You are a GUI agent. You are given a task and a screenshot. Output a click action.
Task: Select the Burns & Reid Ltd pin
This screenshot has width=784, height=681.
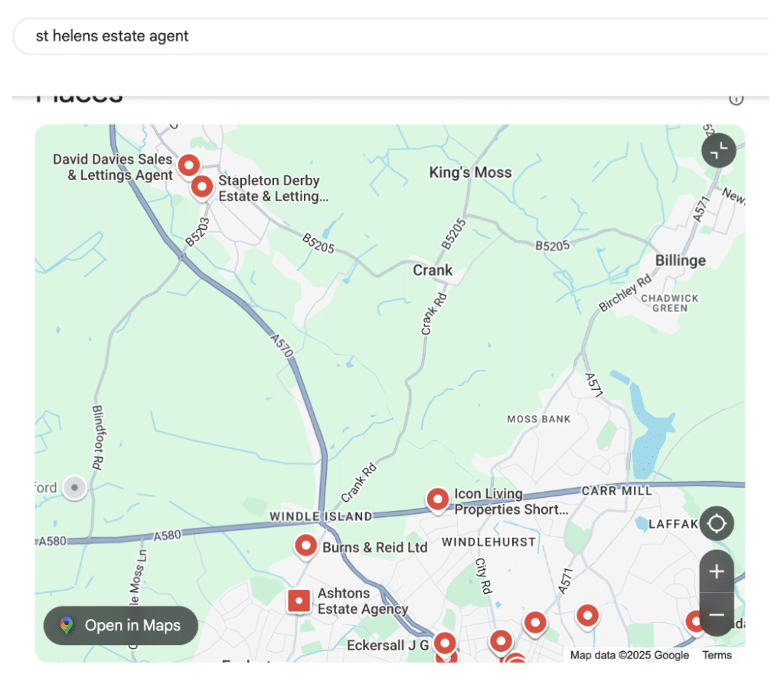tap(305, 545)
